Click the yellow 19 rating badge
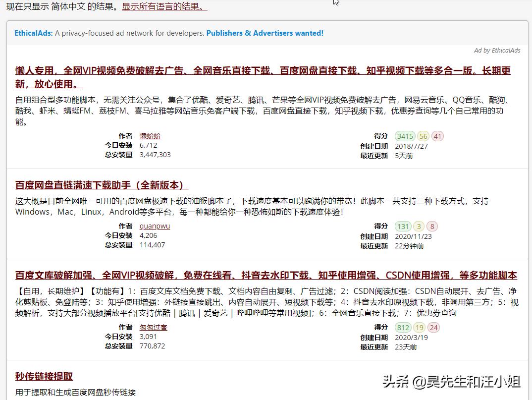Viewport: 532px width, 400px height. (420, 327)
